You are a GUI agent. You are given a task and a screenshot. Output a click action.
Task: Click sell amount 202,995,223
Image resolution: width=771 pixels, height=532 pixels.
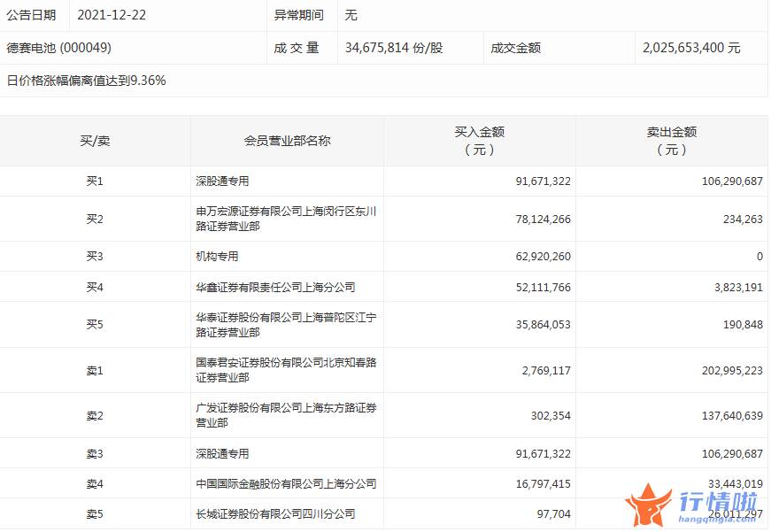[732, 371]
